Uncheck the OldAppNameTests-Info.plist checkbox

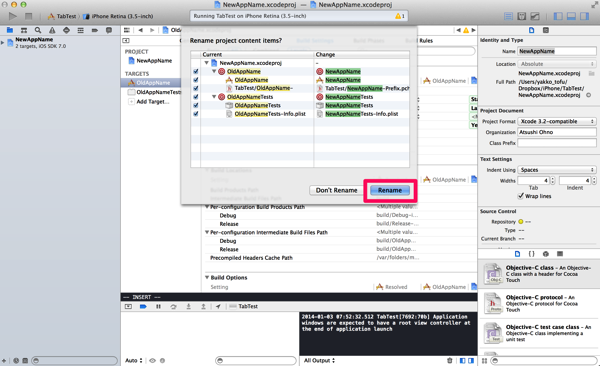[x=196, y=114]
